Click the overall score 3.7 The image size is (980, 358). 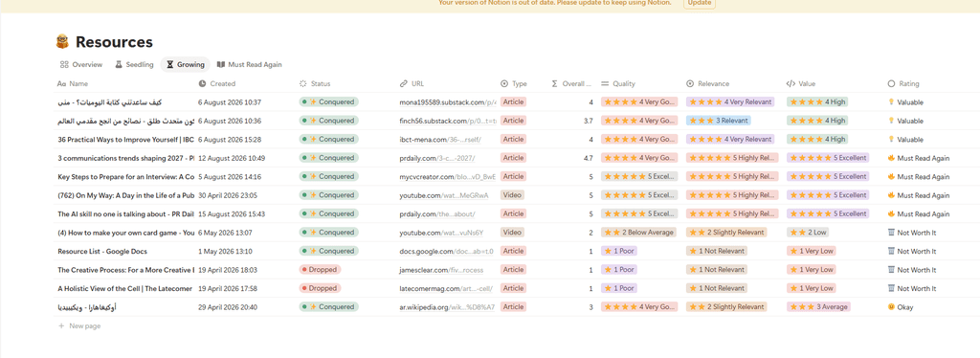click(588, 121)
